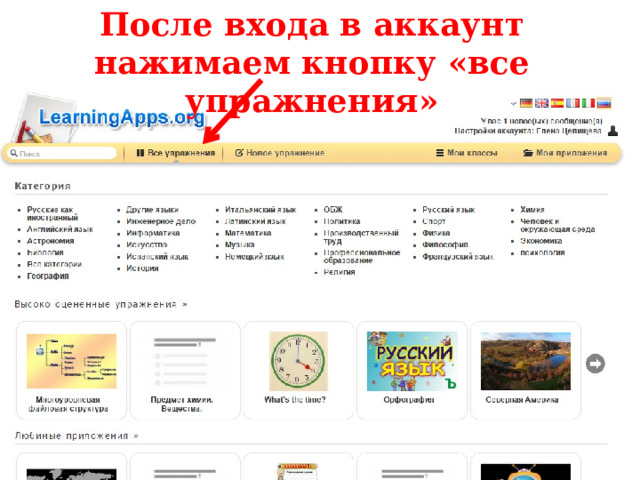Select category Спорт
The height and width of the screenshot is (480, 640).
coord(434,221)
